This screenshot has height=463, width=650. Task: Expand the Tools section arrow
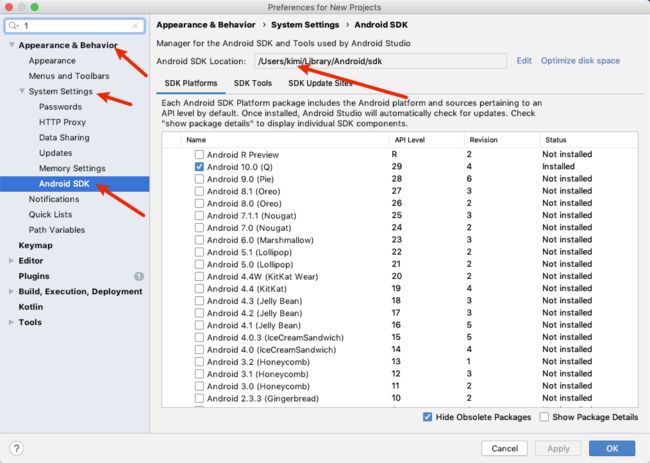click(x=12, y=322)
